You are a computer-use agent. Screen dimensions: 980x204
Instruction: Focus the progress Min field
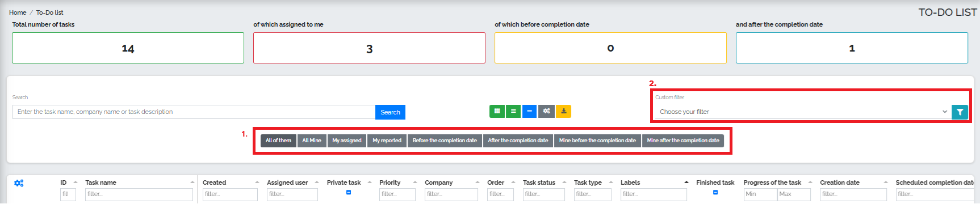click(760, 194)
